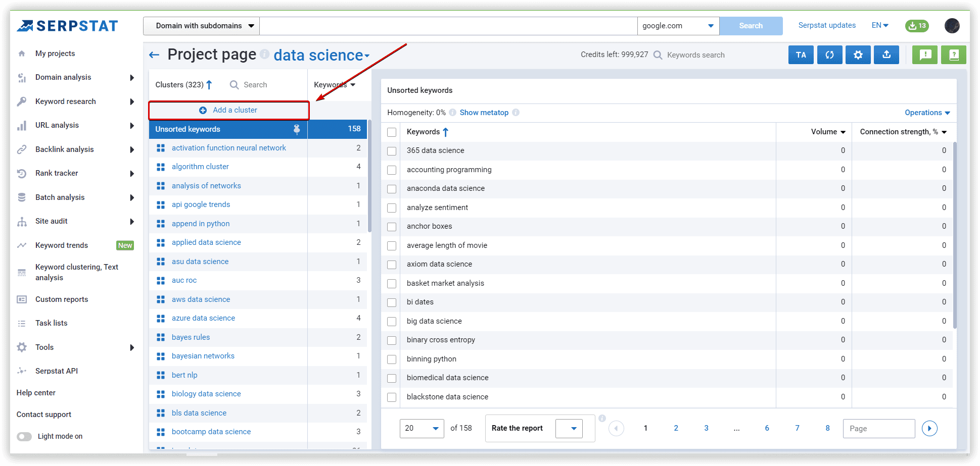Tick the anchor boxes keyword checkbox
980x466 pixels.
392,227
